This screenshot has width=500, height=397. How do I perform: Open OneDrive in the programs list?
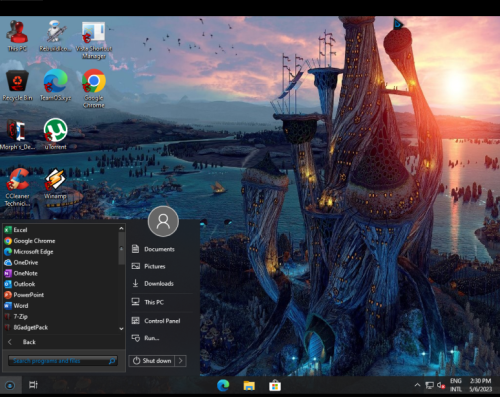[60, 262]
